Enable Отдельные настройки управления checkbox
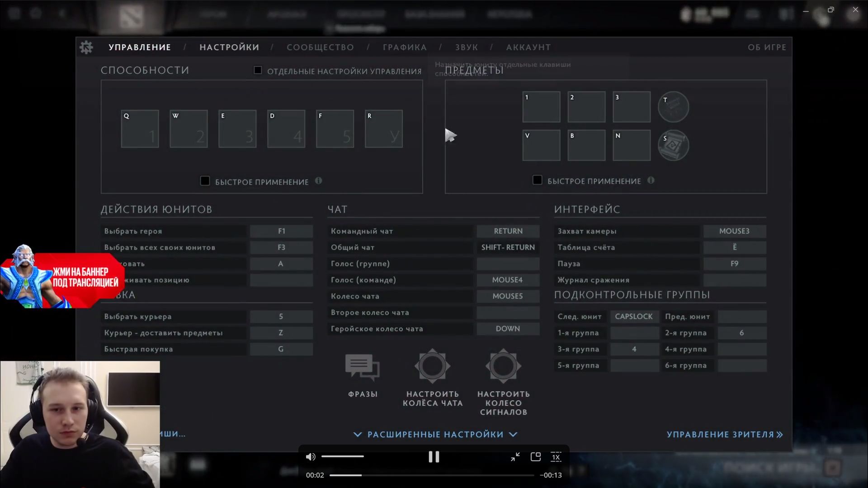 [x=258, y=71]
